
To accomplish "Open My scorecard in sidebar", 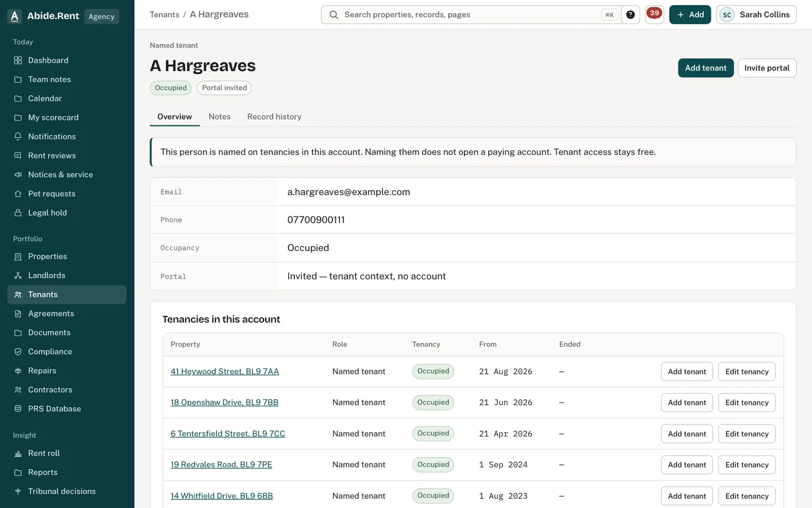I will click(66, 117).
